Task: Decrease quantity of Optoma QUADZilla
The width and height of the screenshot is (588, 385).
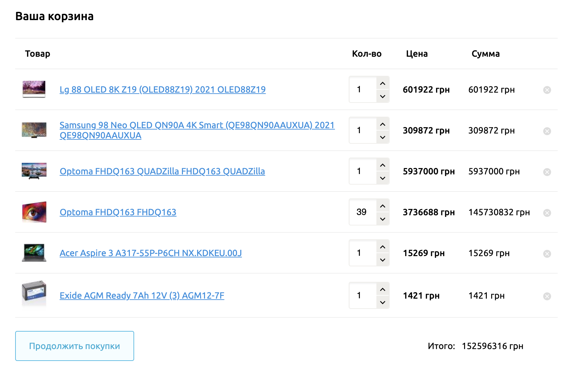Action: [382, 178]
